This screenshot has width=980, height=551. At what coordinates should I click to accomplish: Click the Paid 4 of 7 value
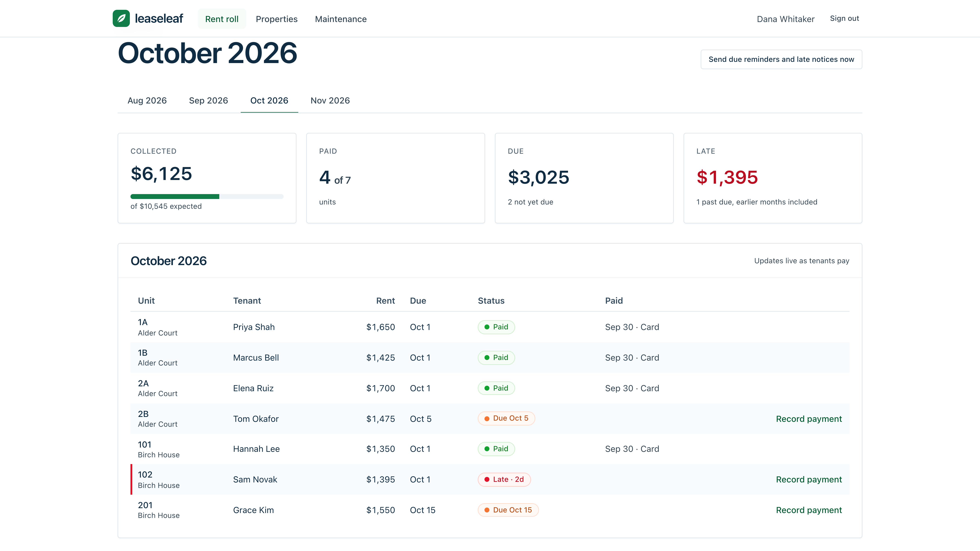[x=335, y=178]
